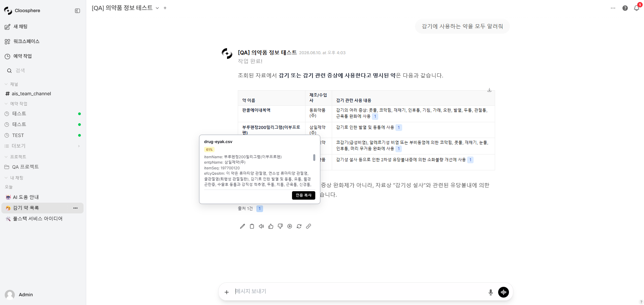
Task: Click citation 1 after 감기성 설사 row
Action: click(470, 160)
